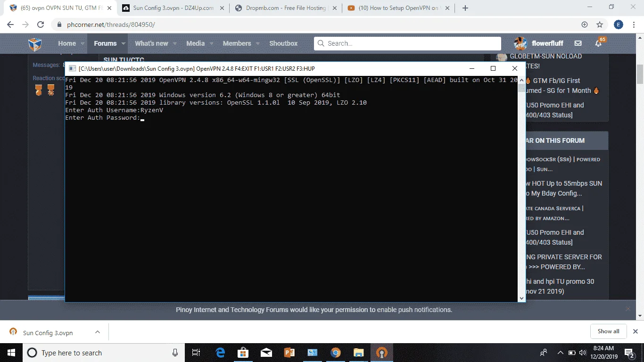Image resolution: width=644 pixels, height=362 pixels.
Task: Open a new browser tab
Action: point(465,8)
